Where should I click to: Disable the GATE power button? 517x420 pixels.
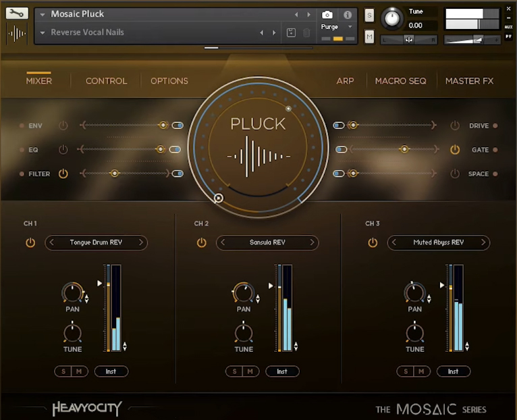click(455, 149)
